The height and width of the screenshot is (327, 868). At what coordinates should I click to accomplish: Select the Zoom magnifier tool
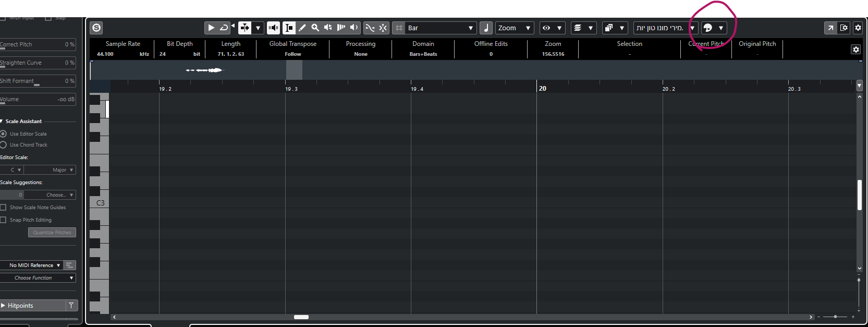(x=315, y=28)
